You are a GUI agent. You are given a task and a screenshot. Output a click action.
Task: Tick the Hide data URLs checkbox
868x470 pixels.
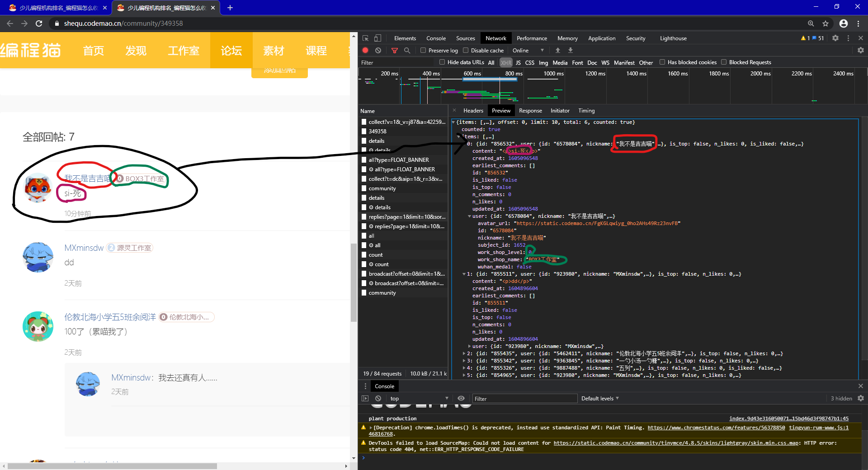click(x=442, y=62)
